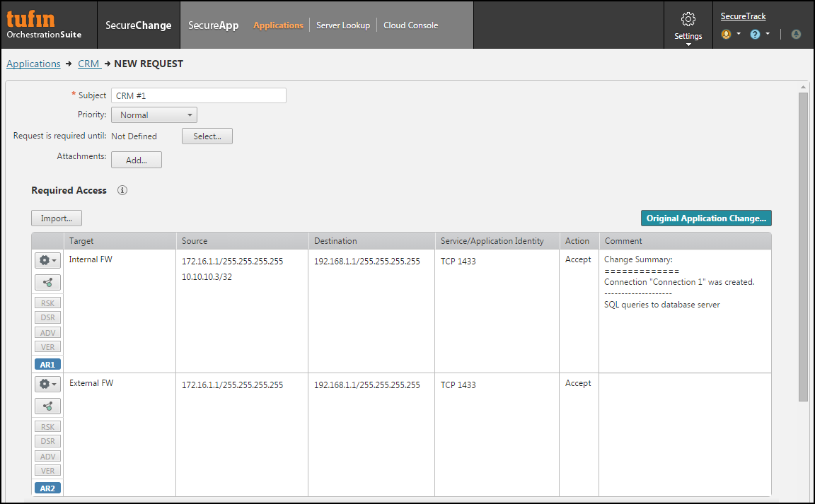Click the Subject input field
The height and width of the screenshot is (504, 815).
tap(199, 95)
